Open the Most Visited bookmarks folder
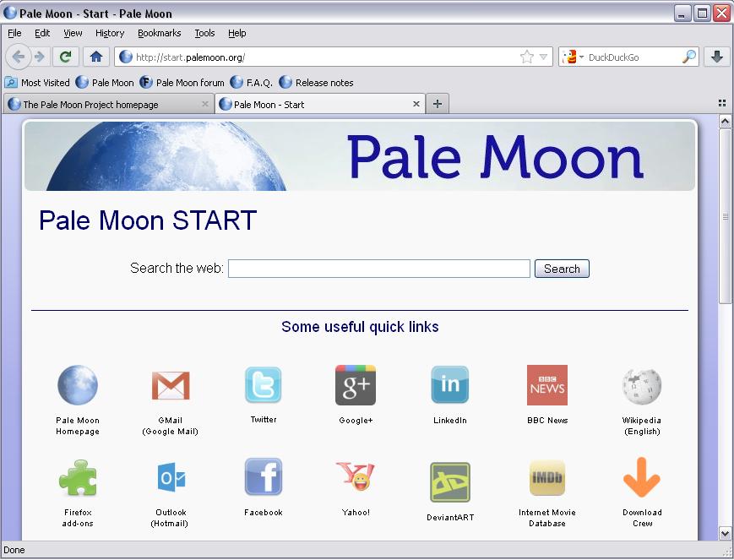Viewport: 734px width, 560px height. [x=37, y=83]
